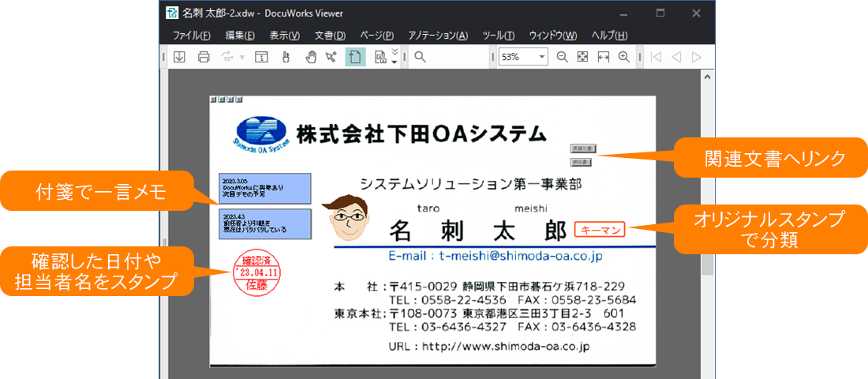Toggle the highlighted page view mode icon
The image size is (868, 379).
355,57
